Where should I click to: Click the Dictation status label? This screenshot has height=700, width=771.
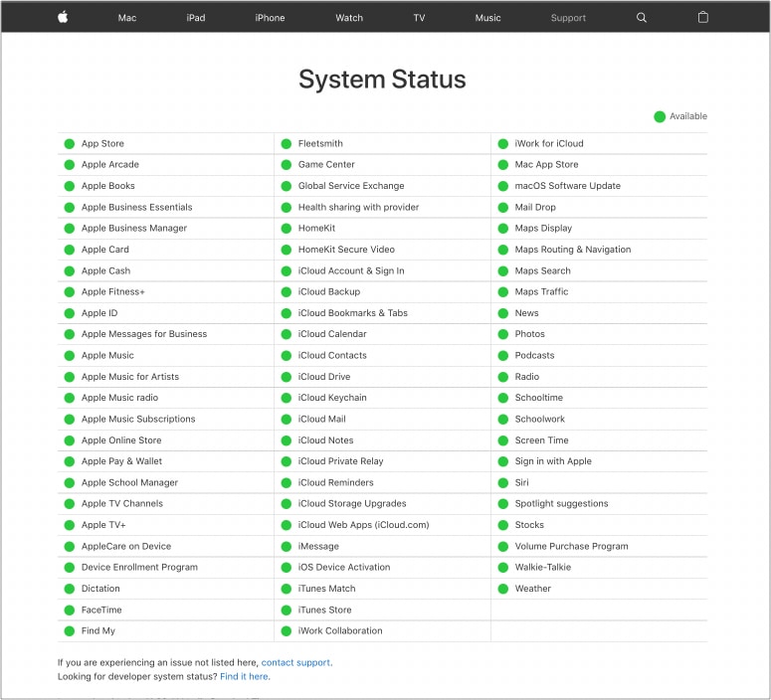tap(100, 589)
